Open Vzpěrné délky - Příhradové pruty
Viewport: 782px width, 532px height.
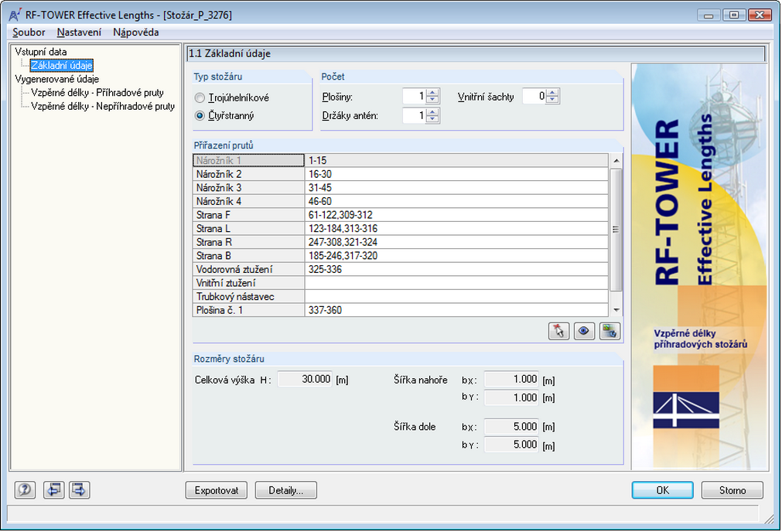point(97,93)
